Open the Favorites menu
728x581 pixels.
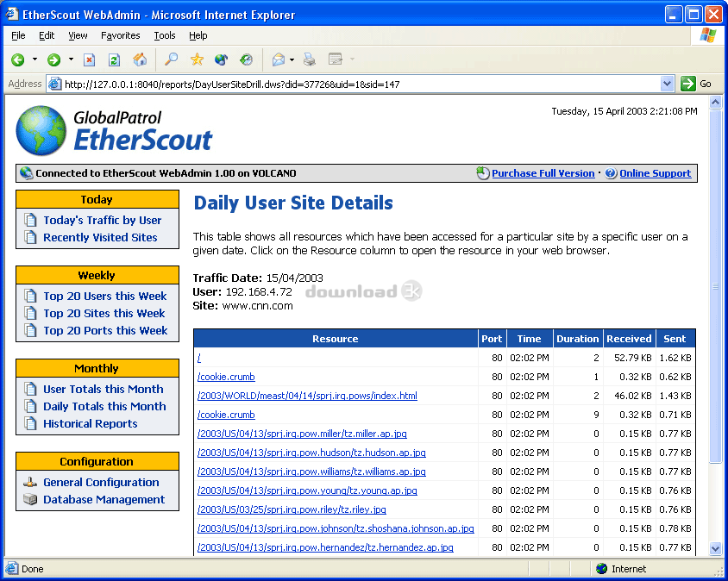[120, 35]
